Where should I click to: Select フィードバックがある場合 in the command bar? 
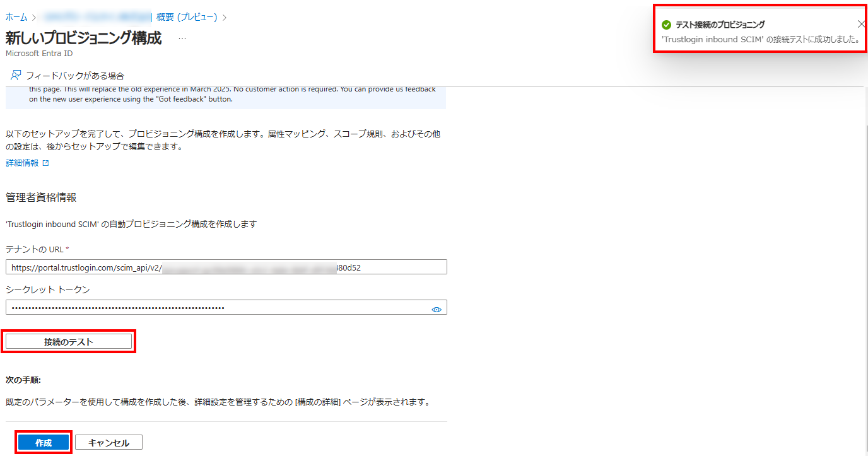tap(74, 75)
